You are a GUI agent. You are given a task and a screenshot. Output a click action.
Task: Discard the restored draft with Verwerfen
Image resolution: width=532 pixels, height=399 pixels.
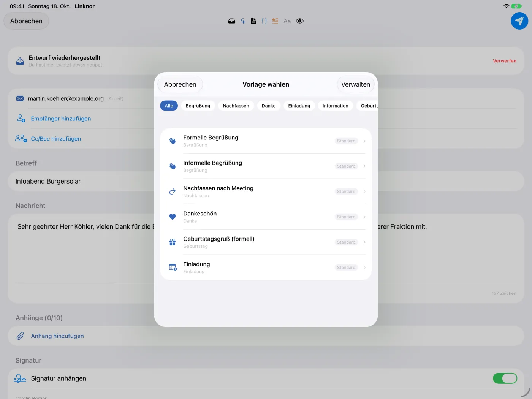pos(505,61)
